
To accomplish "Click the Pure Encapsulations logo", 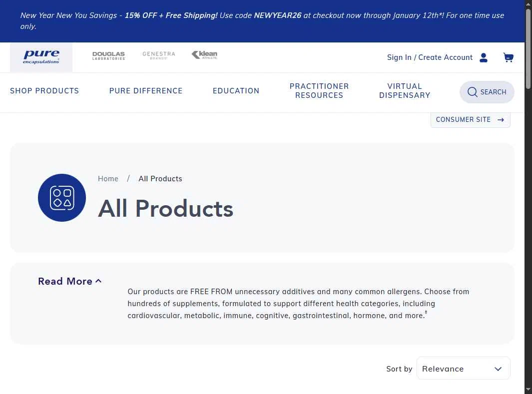I will click(41, 57).
